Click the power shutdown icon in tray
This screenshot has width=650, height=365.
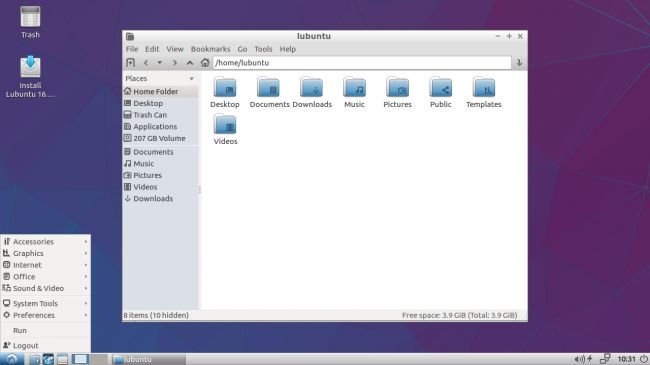tap(644, 359)
